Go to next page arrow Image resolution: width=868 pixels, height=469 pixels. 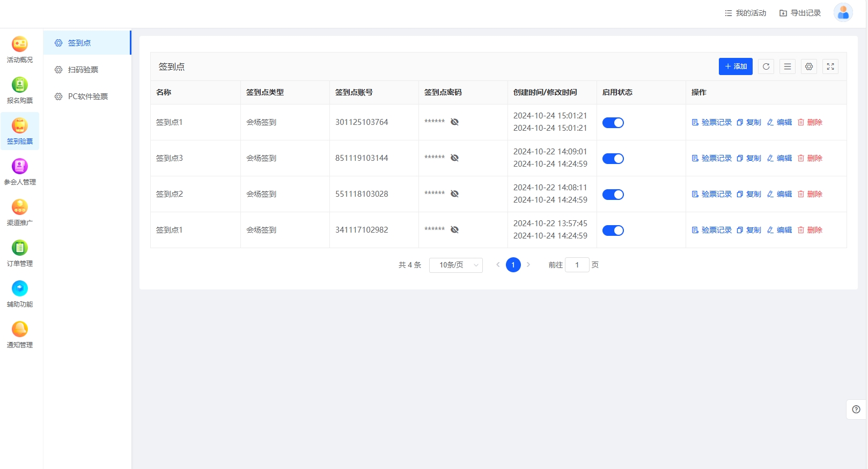[x=528, y=265]
